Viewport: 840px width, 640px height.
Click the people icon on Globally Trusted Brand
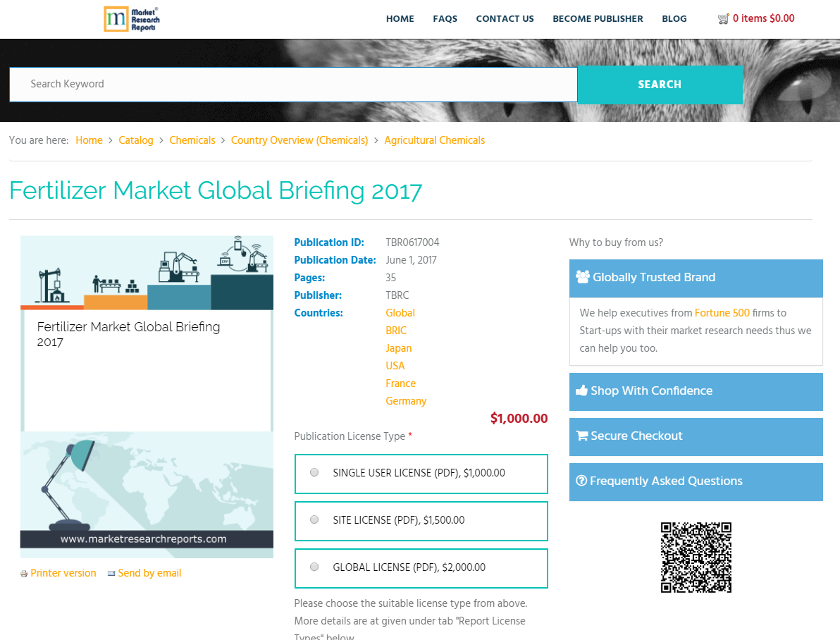pyautogui.click(x=583, y=277)
